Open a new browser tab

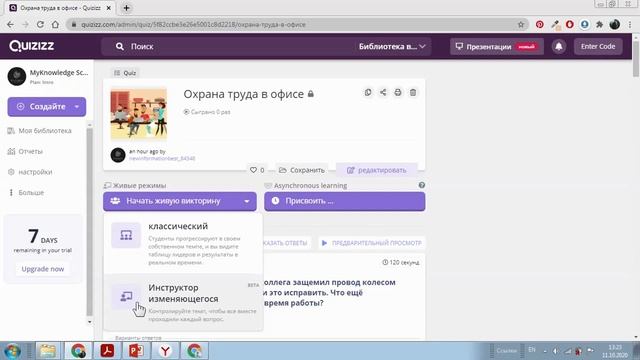click(126, 8)
